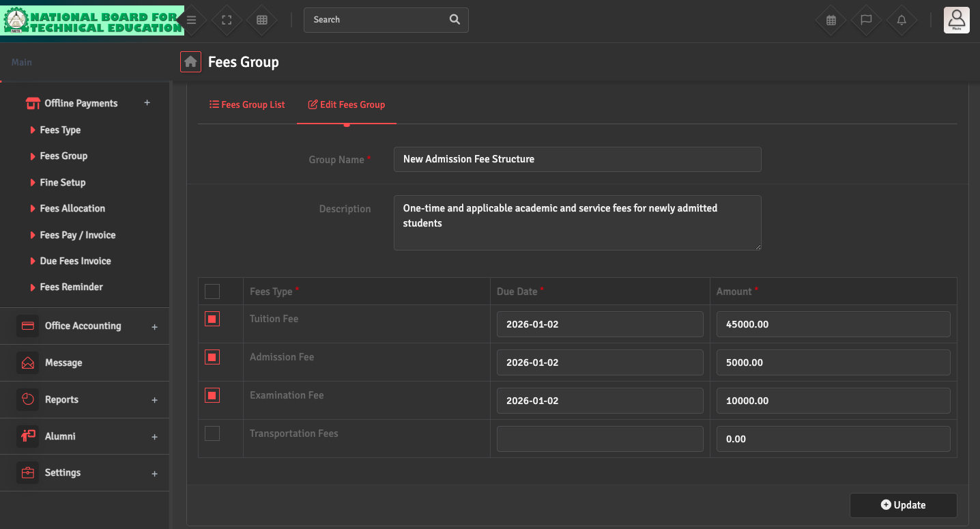Click the search magnifier icon
Viewport: 980px width, 529px height.
455,20
